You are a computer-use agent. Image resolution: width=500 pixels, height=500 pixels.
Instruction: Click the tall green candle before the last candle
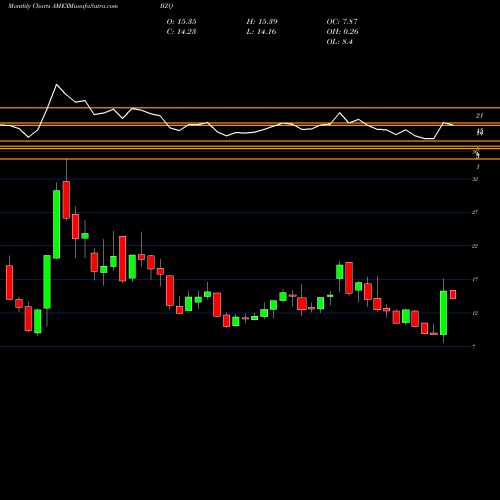click(443, 313)
